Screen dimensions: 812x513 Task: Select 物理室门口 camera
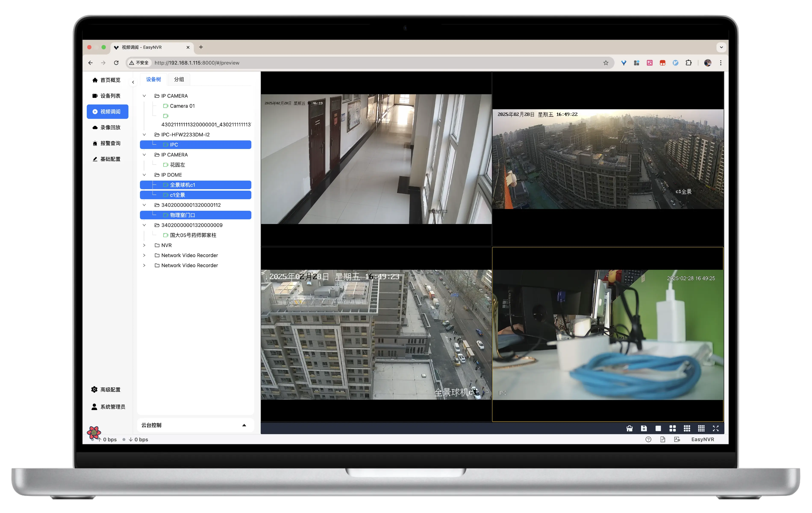(196, 215)
